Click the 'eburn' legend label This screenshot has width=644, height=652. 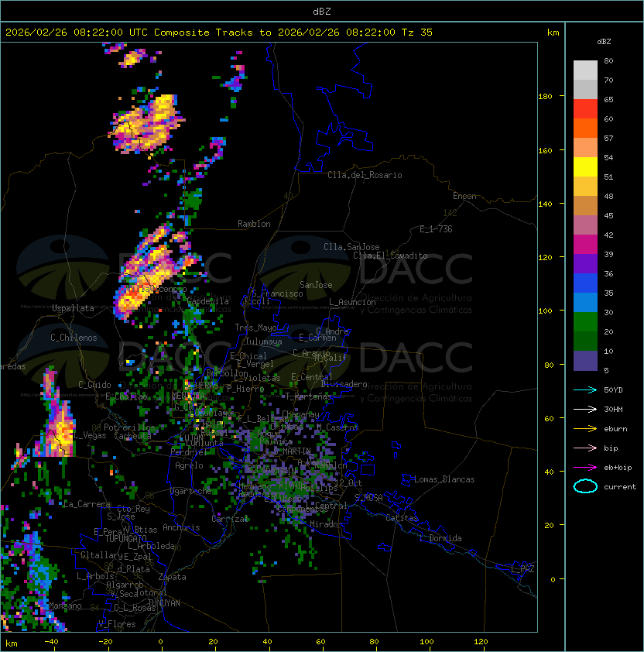615,429
